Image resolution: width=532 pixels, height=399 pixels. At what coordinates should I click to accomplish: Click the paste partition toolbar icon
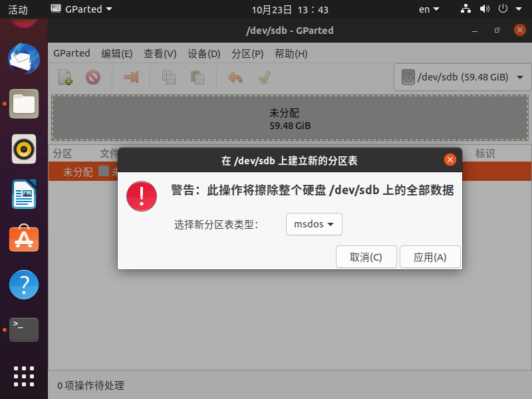coord(198,77)
